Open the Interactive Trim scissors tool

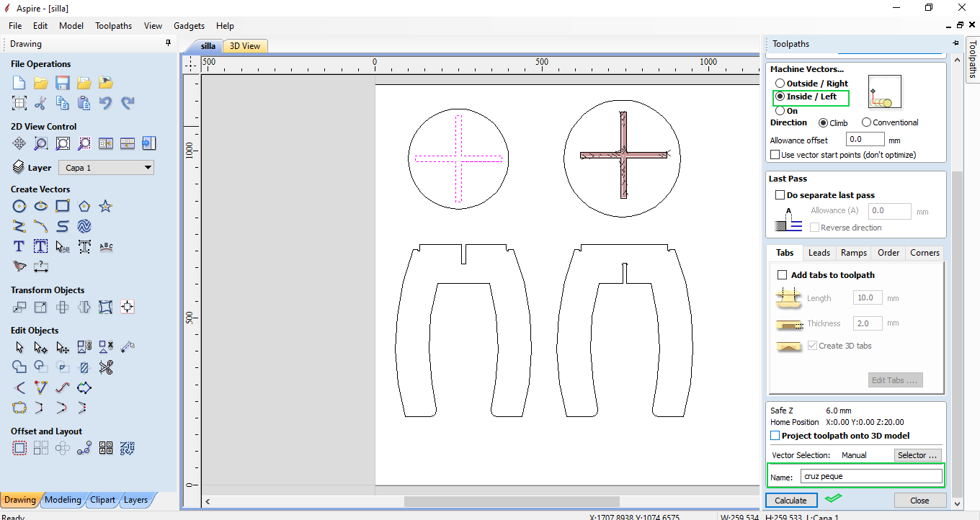pyautogui.click(x=106, y=367)
